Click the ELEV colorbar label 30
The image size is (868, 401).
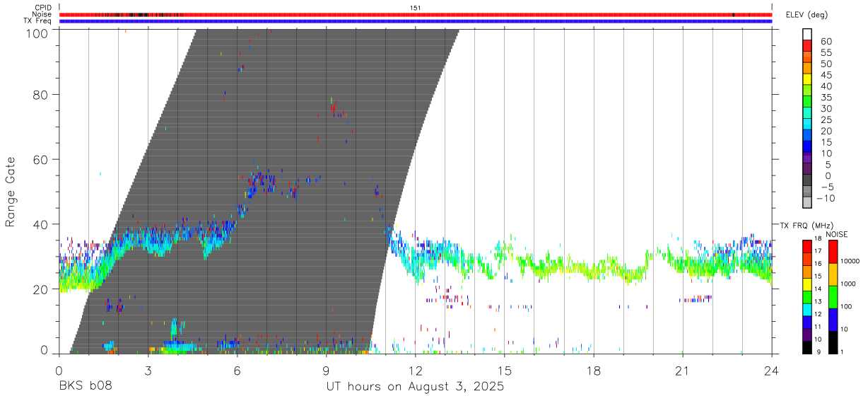tap(826, 108)
